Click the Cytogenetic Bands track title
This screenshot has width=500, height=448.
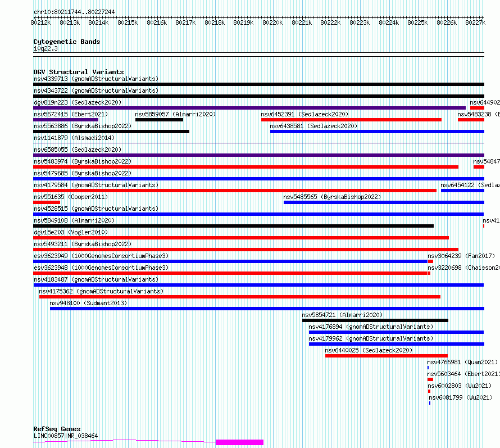[67, 42]
